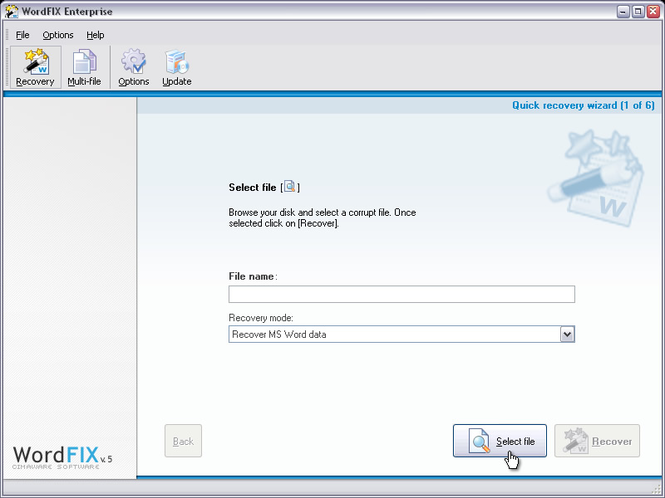Click the small file icon beside Select file heading
This screenshot has height=498, width=665.
290,187
